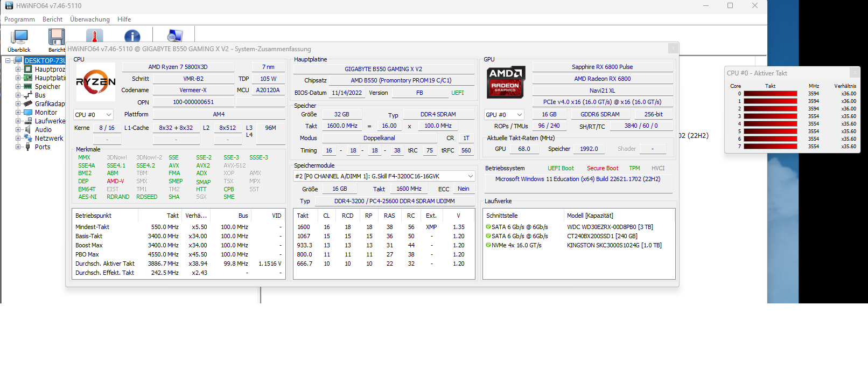
Task: Click the Core 0 clock bar
Action: 771,94
